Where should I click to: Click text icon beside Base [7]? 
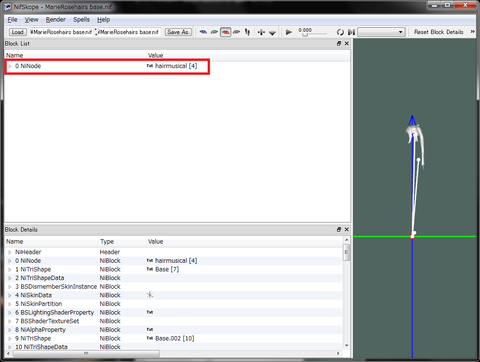coord(150,269)
